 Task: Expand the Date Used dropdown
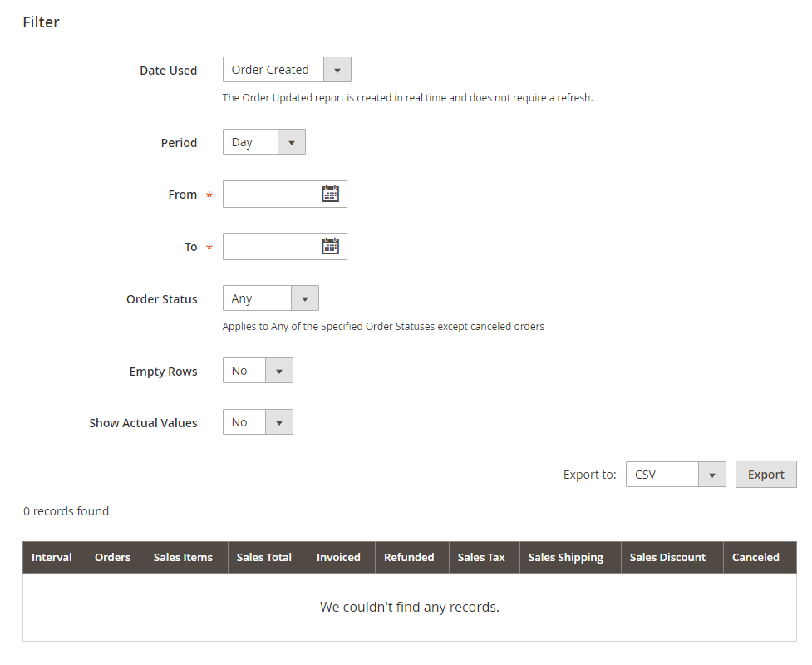287,70
